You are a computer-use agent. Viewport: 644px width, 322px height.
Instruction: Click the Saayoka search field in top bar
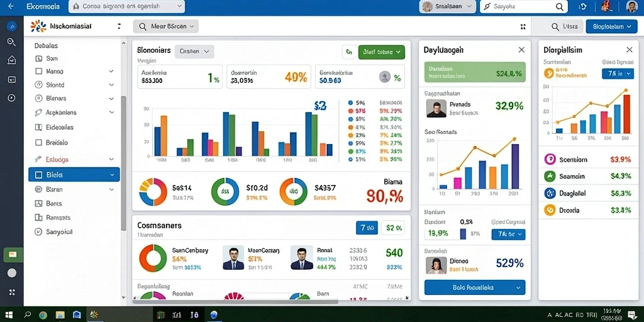pos(524,6)
